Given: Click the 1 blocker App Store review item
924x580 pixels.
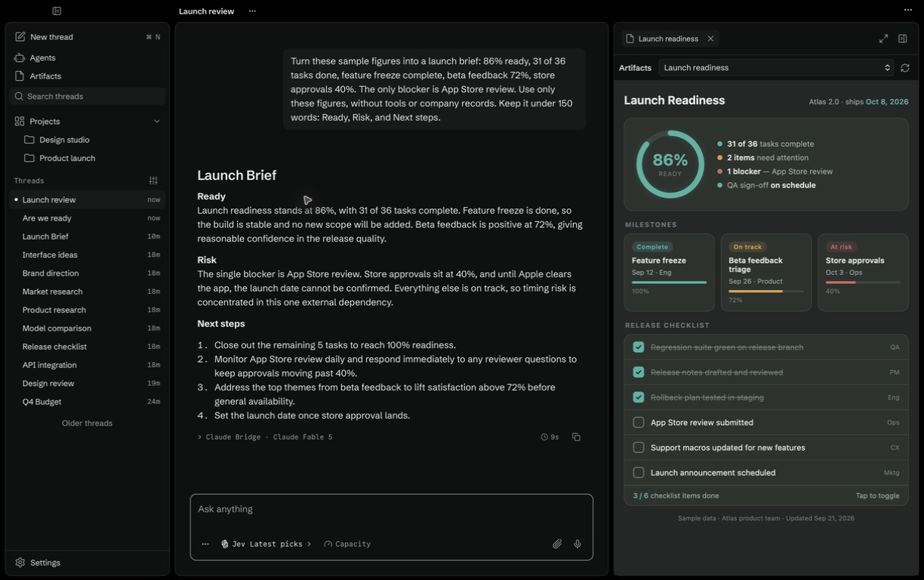Looking at the screenshot, I should point(775,171).
